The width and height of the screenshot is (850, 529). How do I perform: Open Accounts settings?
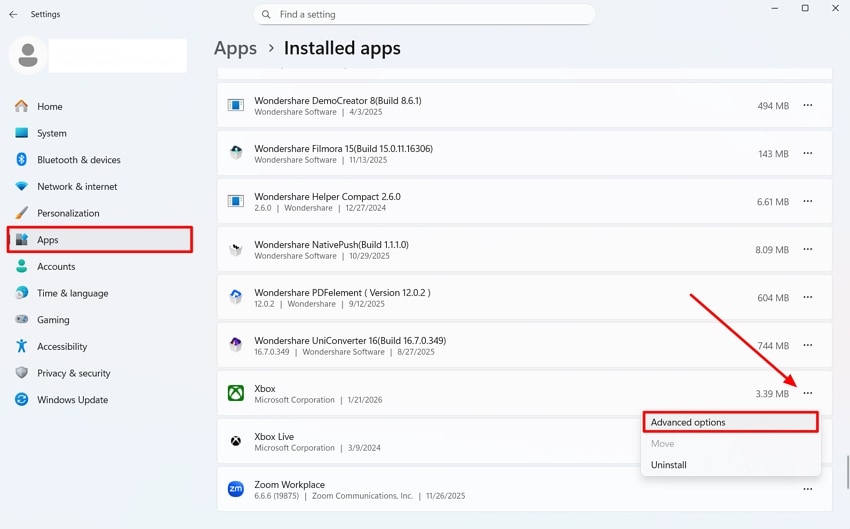coord(100,267)
